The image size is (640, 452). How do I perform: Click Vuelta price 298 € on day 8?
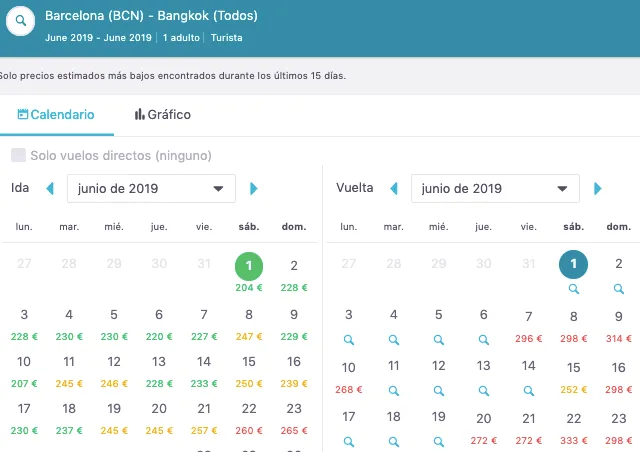point(573,339)
